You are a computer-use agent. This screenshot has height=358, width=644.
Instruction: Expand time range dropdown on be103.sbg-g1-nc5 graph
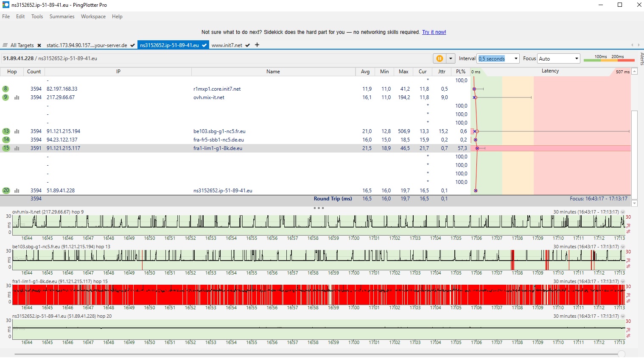pos(623,247)
